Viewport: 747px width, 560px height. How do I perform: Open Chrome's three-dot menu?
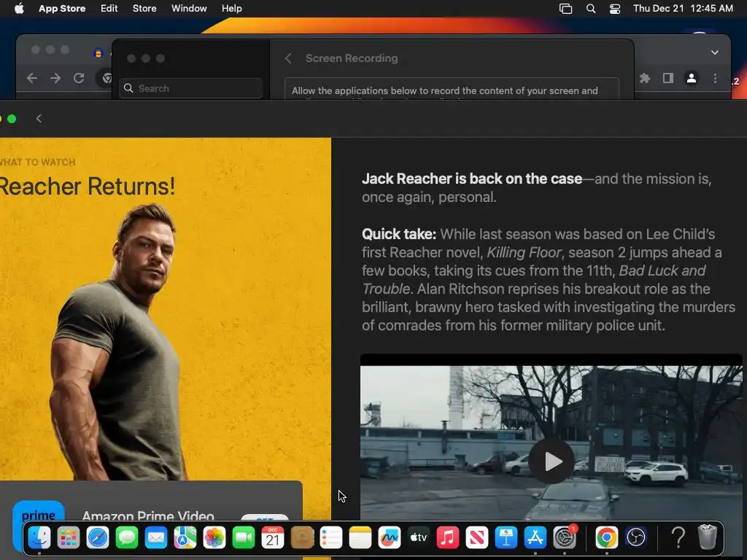coord(715,78)
